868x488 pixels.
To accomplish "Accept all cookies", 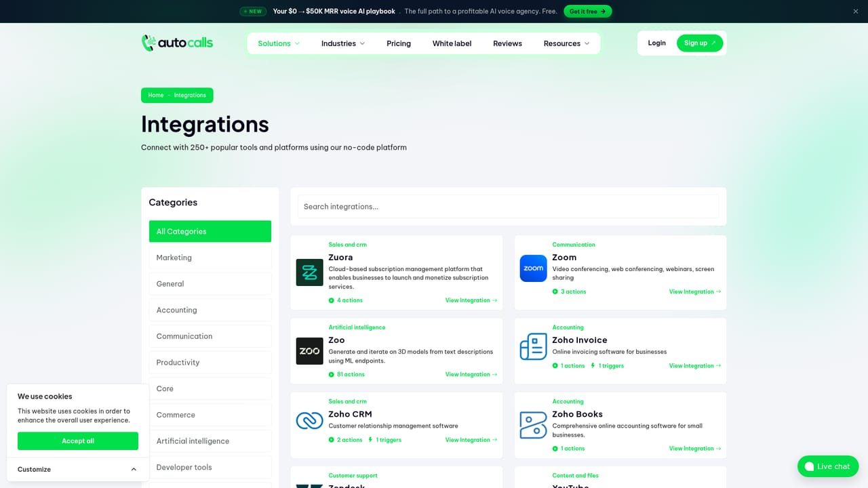I will coord(78,441).
